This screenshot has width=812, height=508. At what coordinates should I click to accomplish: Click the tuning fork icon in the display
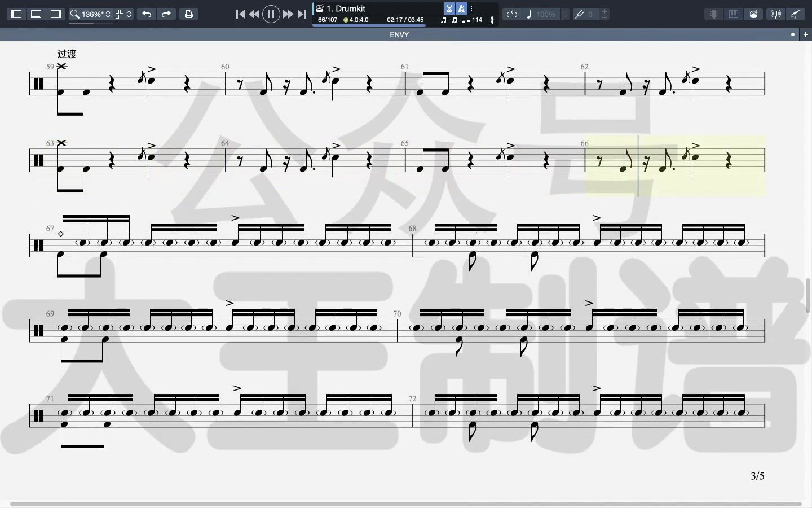click(492, 20)
